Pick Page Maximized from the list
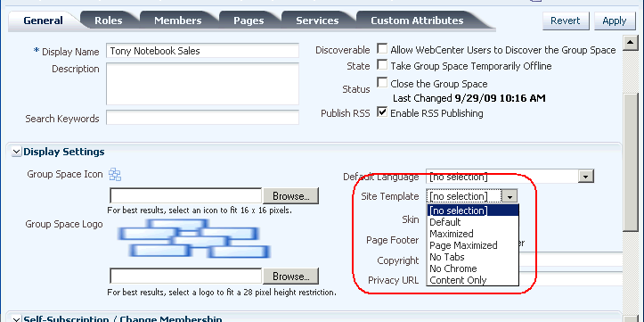The image size is (644, 322). point(473,245)
